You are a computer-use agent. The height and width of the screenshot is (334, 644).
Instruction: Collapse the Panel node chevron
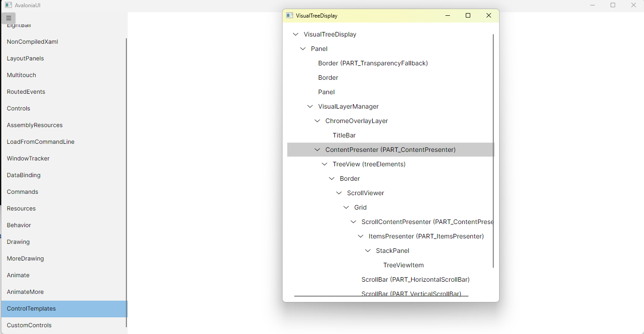pyautogui.click(x=302, y=48)
